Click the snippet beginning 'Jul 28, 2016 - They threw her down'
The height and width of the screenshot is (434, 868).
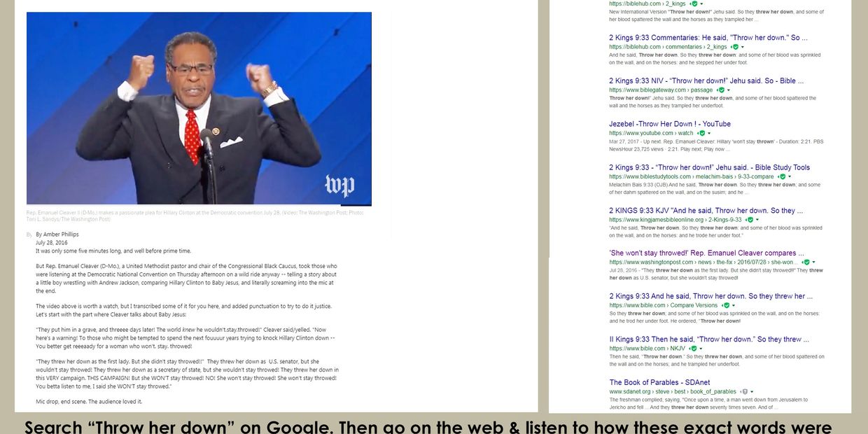tap(716, 274)
